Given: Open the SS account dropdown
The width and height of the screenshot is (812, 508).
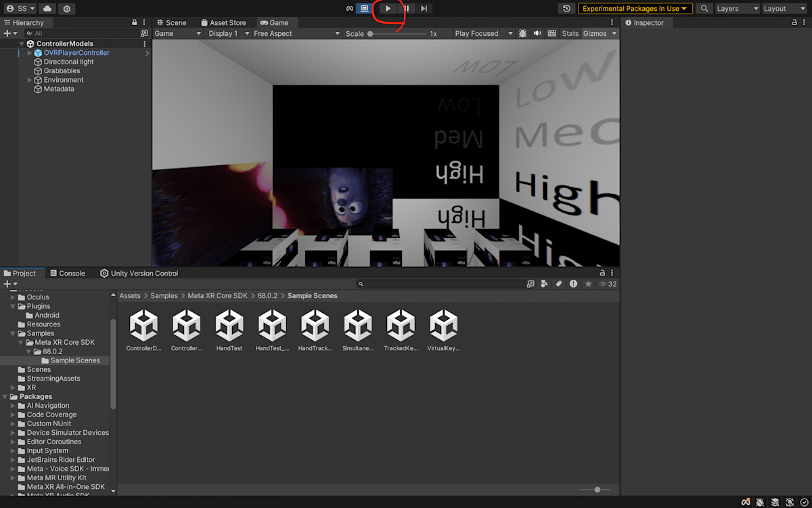Looking at the screenshot, I should click(22, 9).
